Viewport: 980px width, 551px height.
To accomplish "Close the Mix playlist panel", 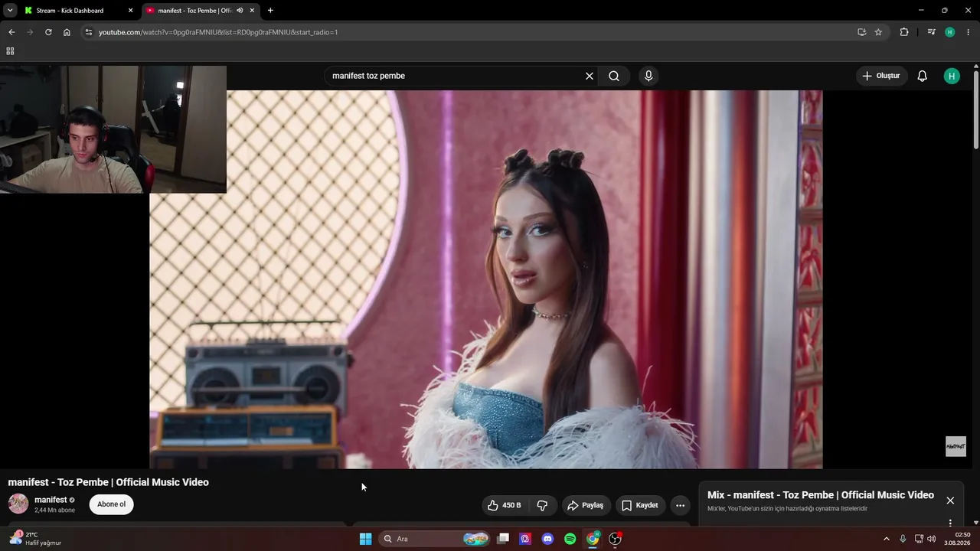I will click(x=950, y=500).
